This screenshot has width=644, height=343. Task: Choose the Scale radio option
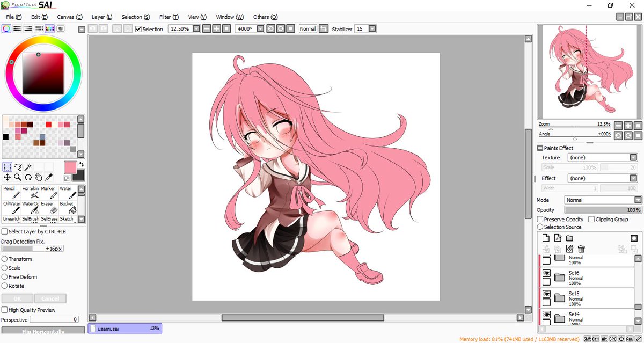click(5, 268)
